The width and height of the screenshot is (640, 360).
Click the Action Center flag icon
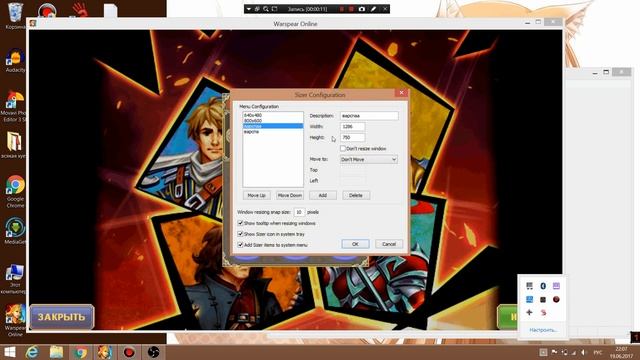coord(554,352)
